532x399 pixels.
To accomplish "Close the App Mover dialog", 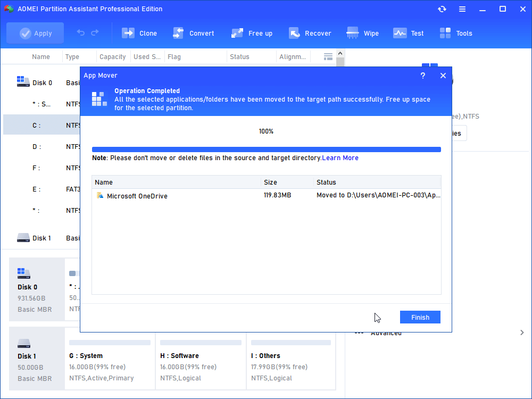I will coord(443,76).
